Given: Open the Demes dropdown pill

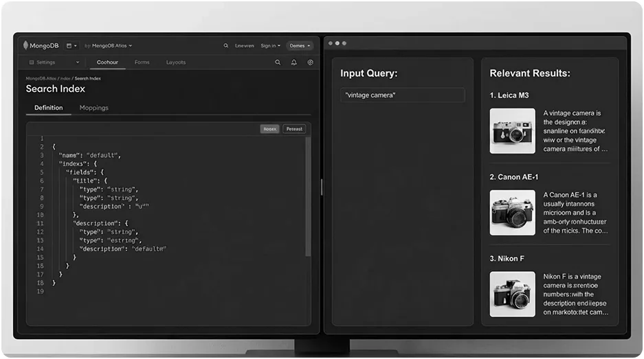Looking at the screenshot, I should click(x=300, y=45).
